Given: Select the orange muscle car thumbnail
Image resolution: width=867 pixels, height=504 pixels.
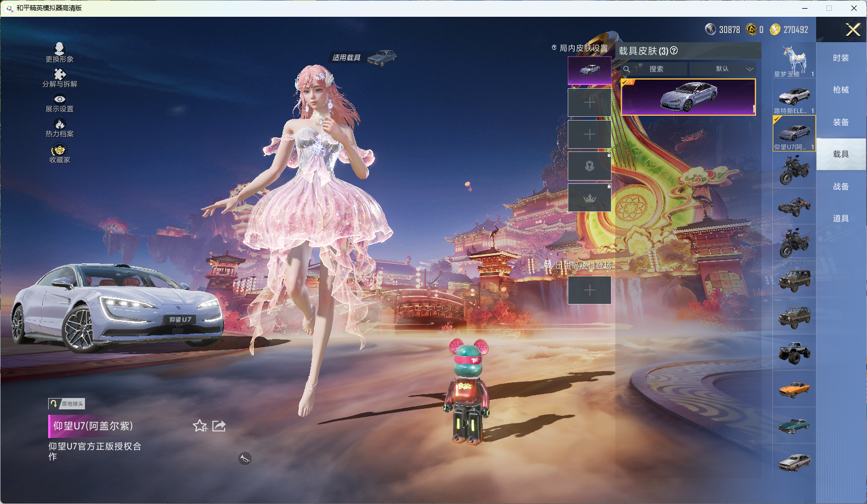Looking at the screenshot, I should pos(794,389).
